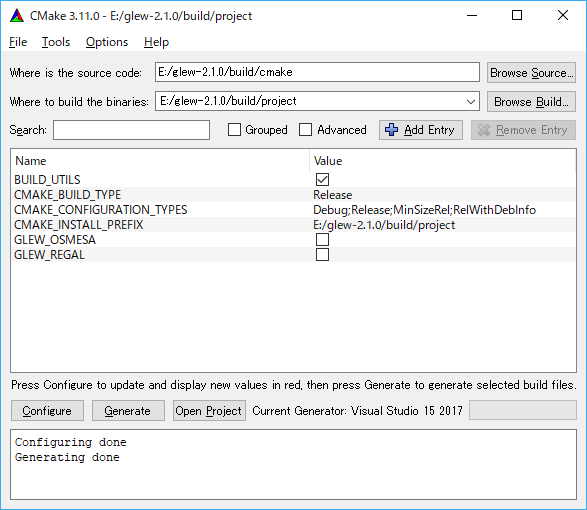Viewport: 587px width, 510px height.
Task: Click the blue plus Add Entry icon
Action: pos(392,130)
